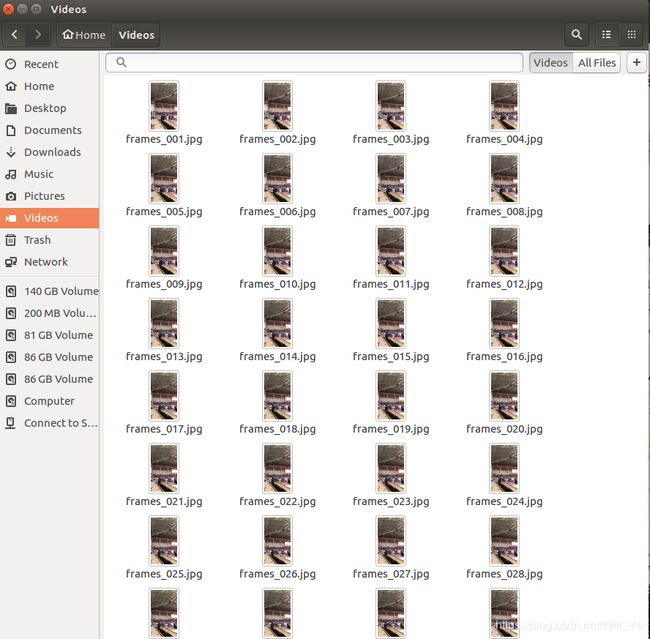Select the Videos search filter toggle
650x639 pixels.
coord(551,63)
